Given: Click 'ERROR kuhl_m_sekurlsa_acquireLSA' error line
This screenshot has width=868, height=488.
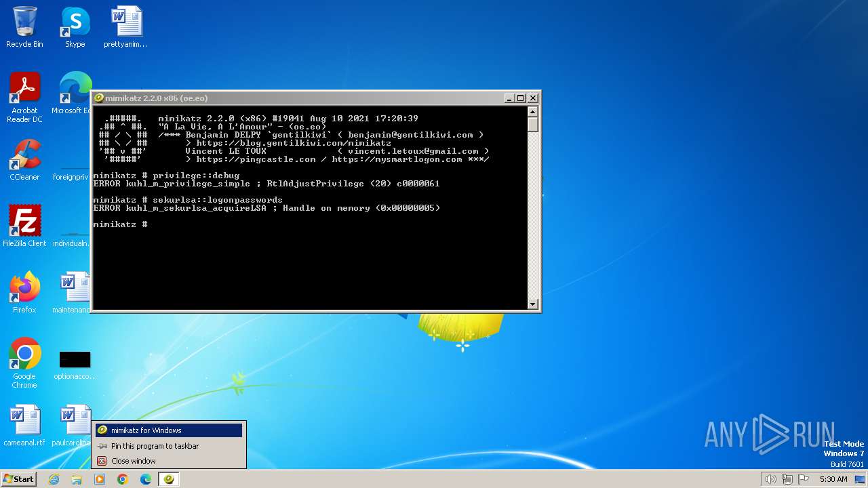Looking at the screenshot, I should click(267, 208).
